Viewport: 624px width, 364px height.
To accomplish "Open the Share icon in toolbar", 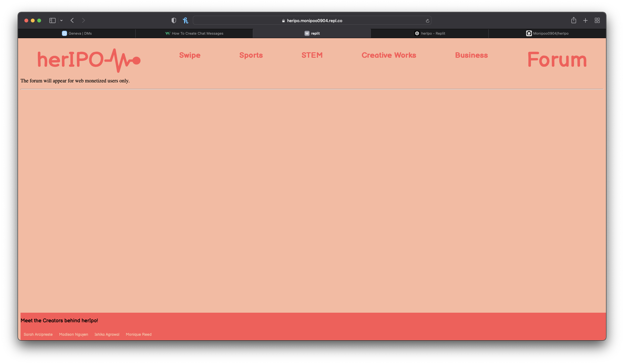I will [x=574, y=21].
